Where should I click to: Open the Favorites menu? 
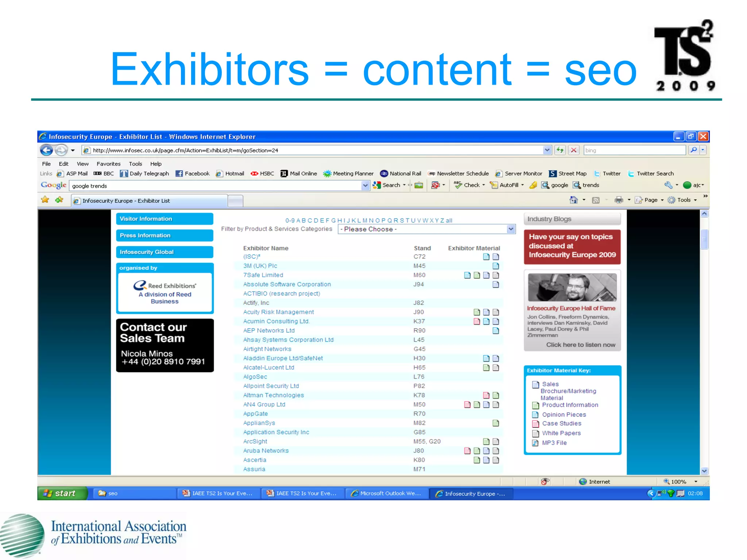[x=108, y=164]
